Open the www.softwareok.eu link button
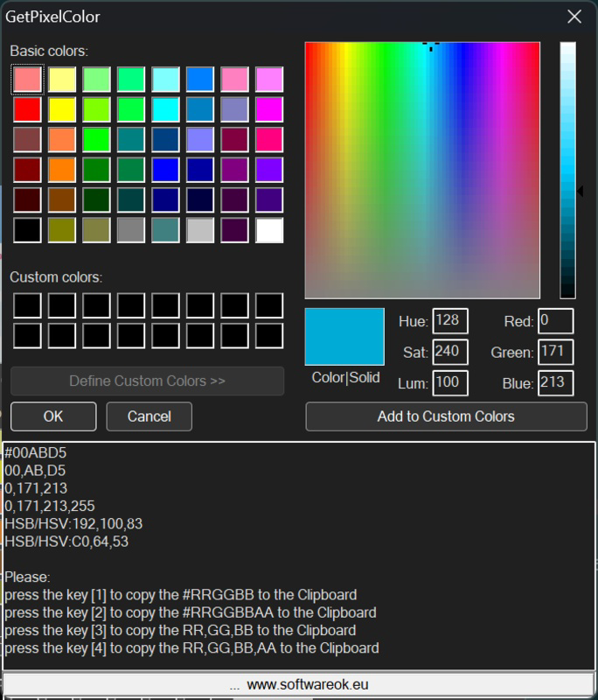 [x=299, y=684]
